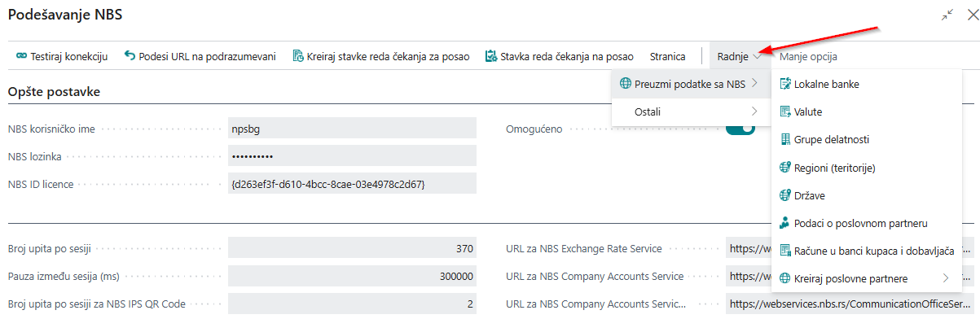Click the Račune u banci kupaca icon
Image resolution: width=980 pixels, height=319 pixels.
[x=785, y=251]
